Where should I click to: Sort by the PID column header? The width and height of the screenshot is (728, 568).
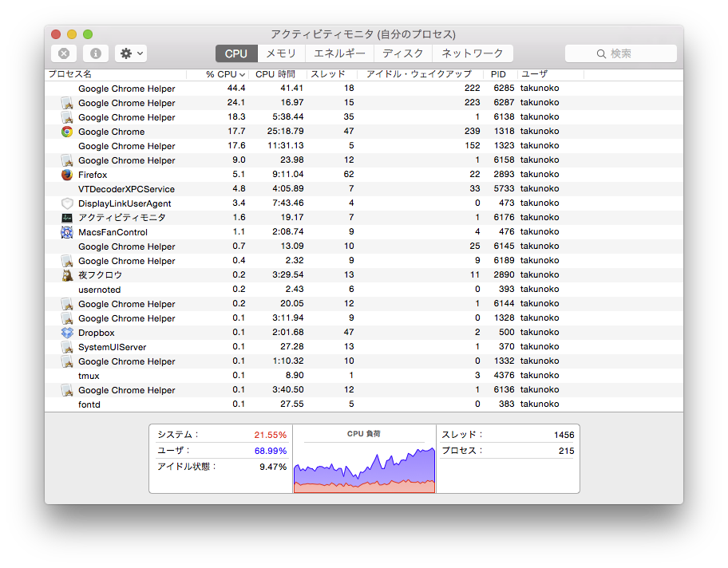pyautogui.click(x=500, y=74)
